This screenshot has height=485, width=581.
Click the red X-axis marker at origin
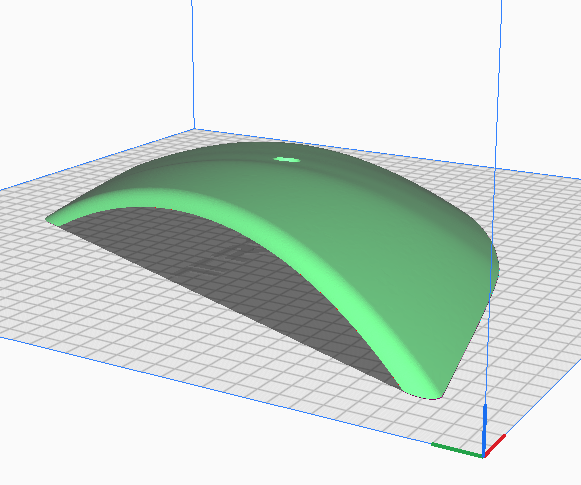[x=495, y=446]
